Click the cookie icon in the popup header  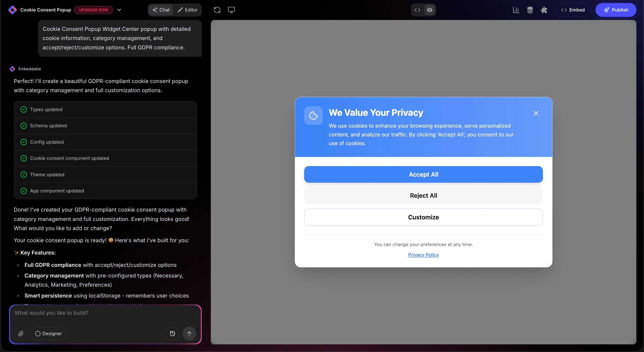313,115
